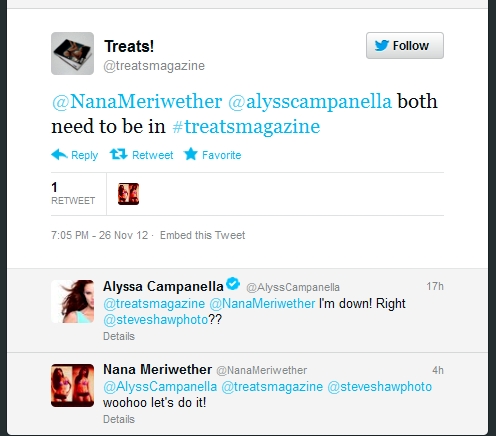Open the @NanaMeriwether mention in main tweet
Image resolution: width=496 pixels, height=436 pixels.
tap(137, 101)
